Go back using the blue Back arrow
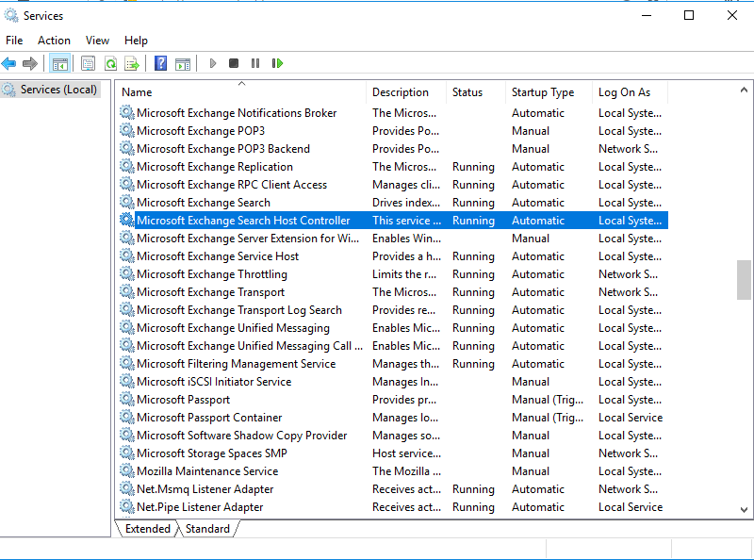The image size is (754, 560). 9,63
